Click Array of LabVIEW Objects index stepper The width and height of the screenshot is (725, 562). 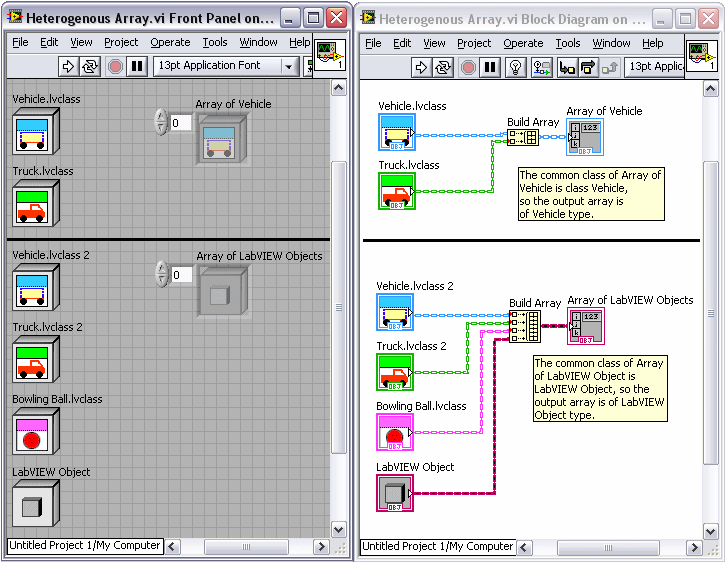click(x=162, y=274)
